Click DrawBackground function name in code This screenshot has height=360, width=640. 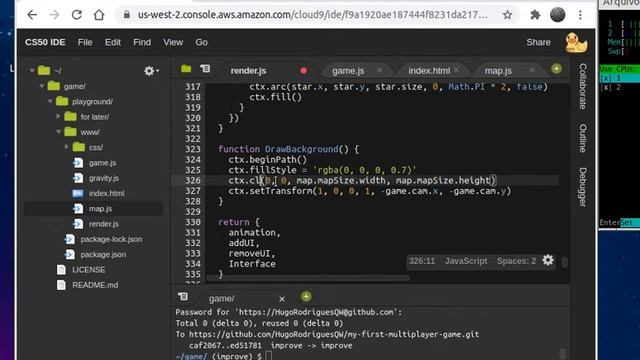pos(301,149)
